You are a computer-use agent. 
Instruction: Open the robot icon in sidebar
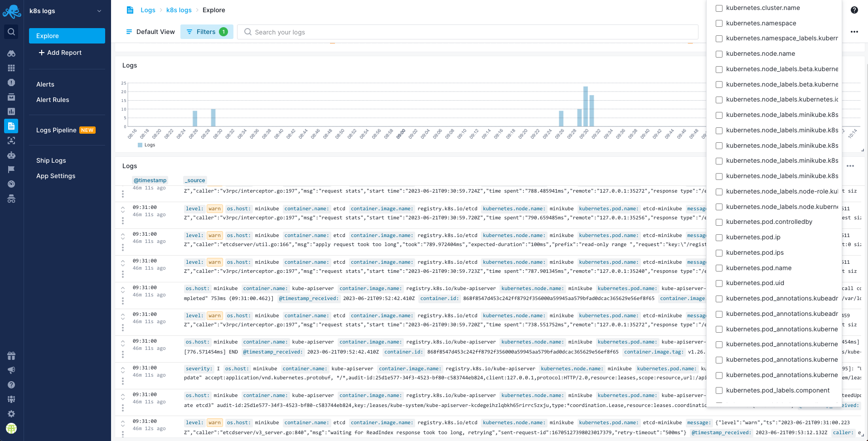coord(11,155)
